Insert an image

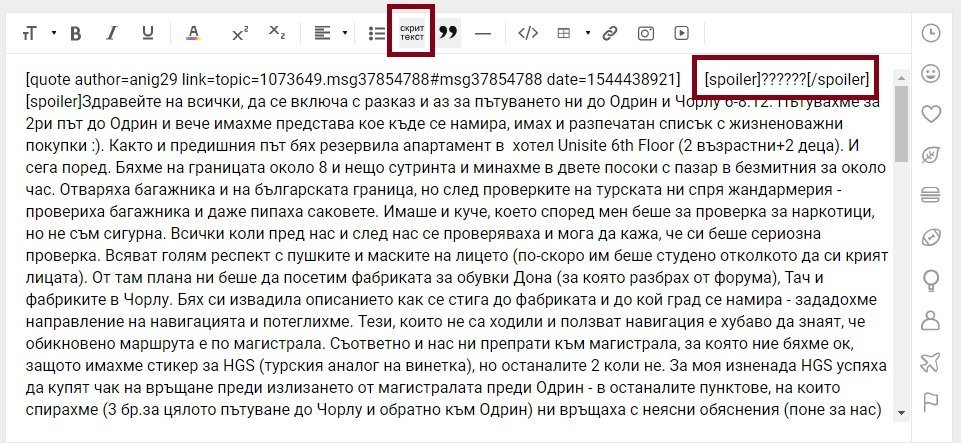pos(645,33)
